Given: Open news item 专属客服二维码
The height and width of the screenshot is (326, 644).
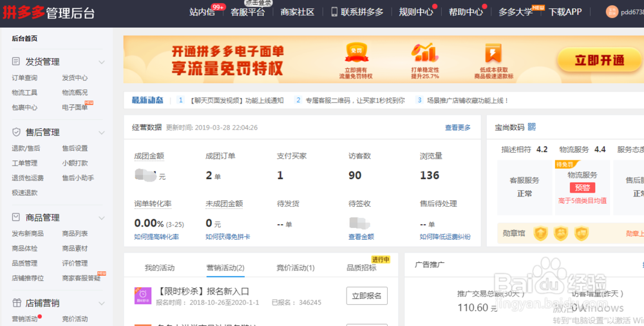Looking at the screenshot, I should tap(355, 101).
